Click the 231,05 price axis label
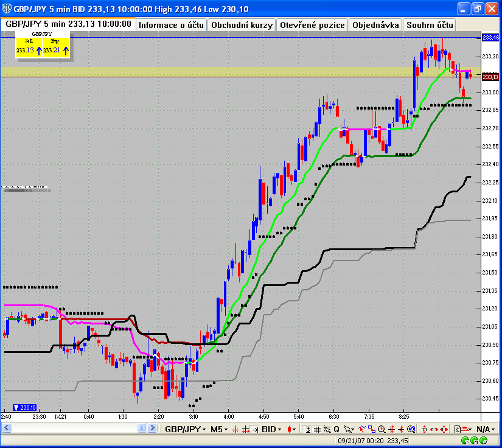This screenshot has width=502, height=448. pos(490,326)
